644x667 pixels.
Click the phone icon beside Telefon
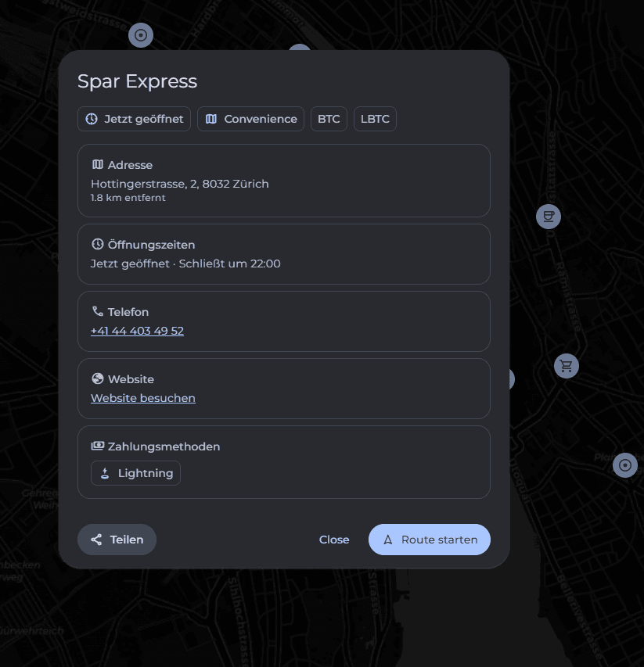(98, 312)
